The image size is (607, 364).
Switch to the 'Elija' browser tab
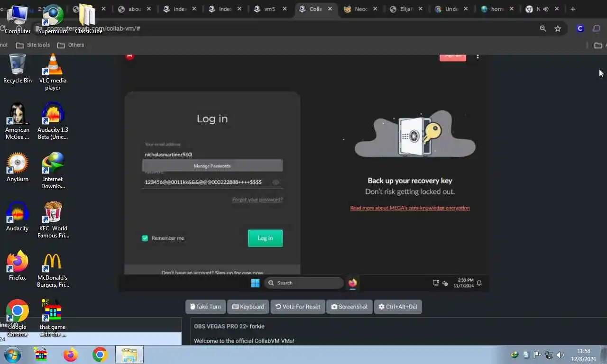[405, 9]
